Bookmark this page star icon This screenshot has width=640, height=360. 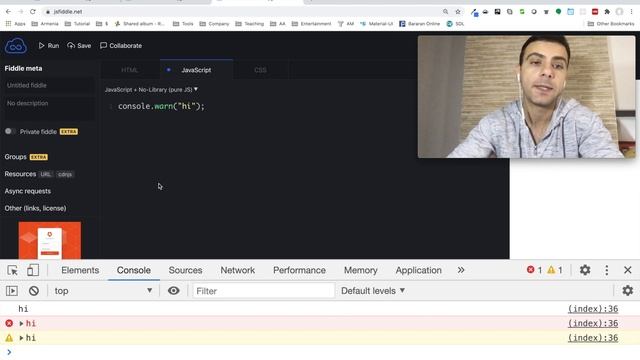click(x=458, y=11)
